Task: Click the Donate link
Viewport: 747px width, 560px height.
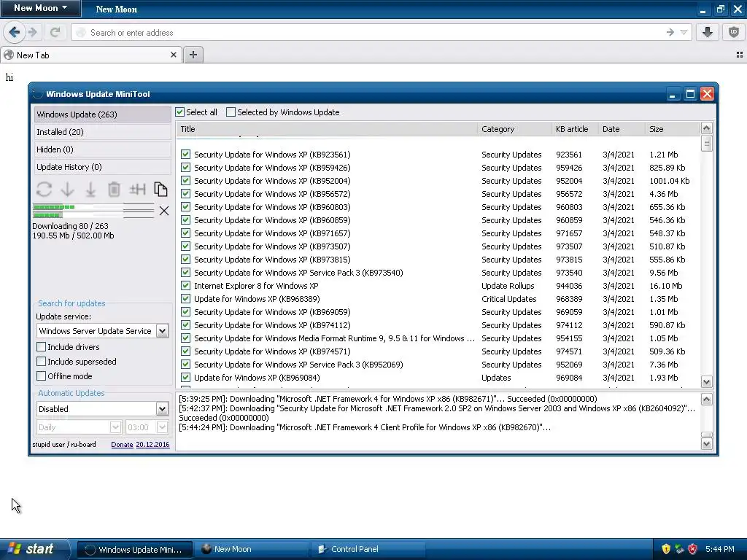Action: tap(122, 444)
